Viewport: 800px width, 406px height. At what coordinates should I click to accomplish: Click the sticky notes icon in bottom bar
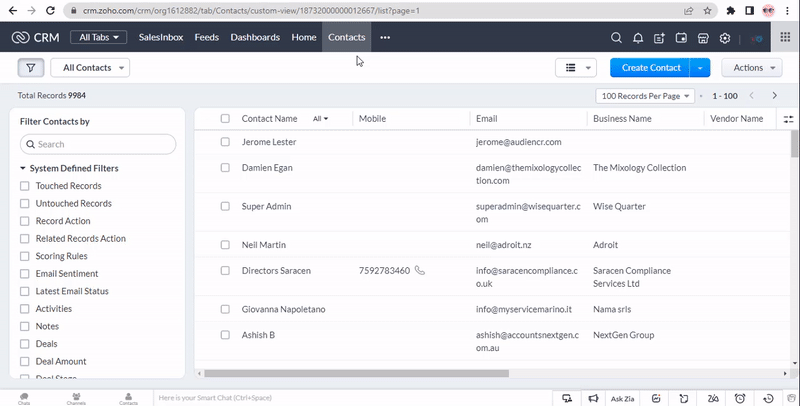(x=684, y=398)
